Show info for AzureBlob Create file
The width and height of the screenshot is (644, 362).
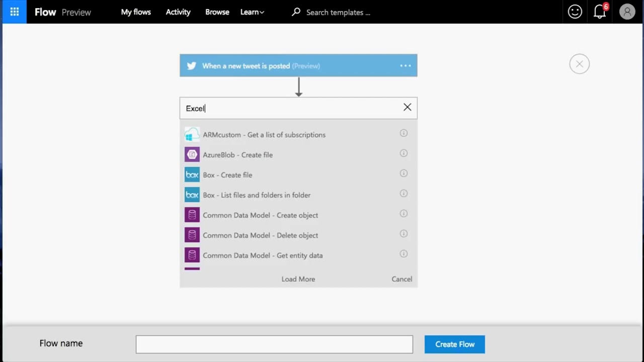click(404, 153)
